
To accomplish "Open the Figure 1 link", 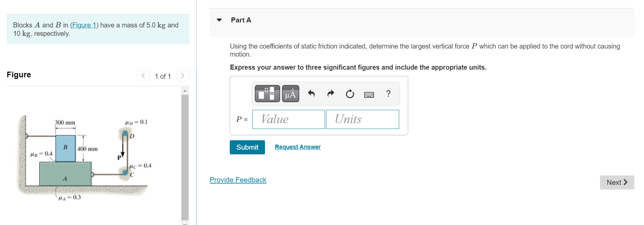I will coord(84,25).
